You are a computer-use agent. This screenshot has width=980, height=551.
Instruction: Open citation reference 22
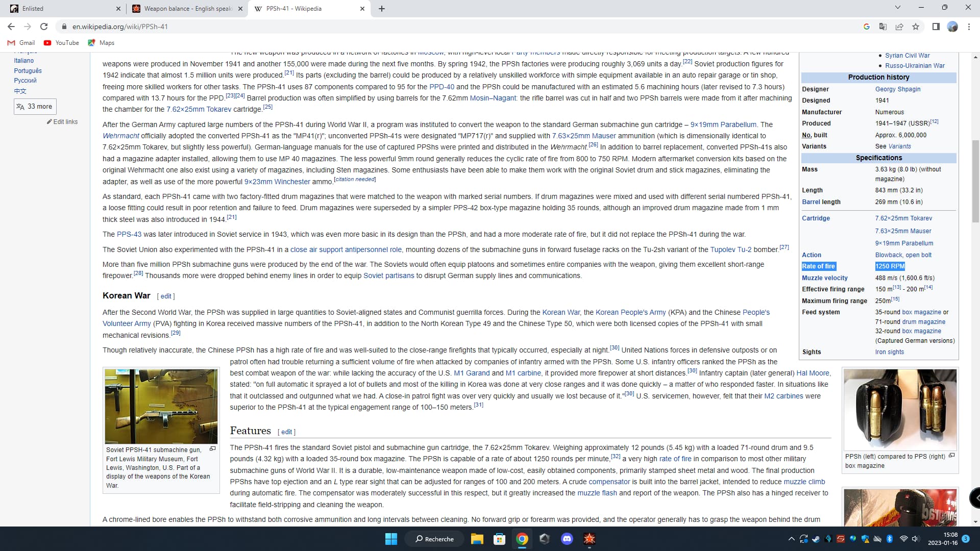click(688, 61)
